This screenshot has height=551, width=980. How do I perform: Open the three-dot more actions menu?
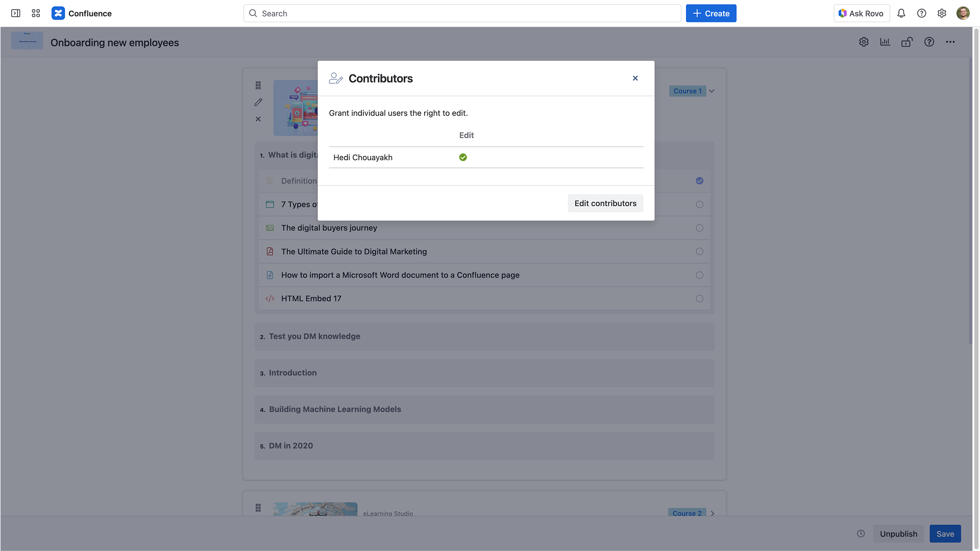950,42
